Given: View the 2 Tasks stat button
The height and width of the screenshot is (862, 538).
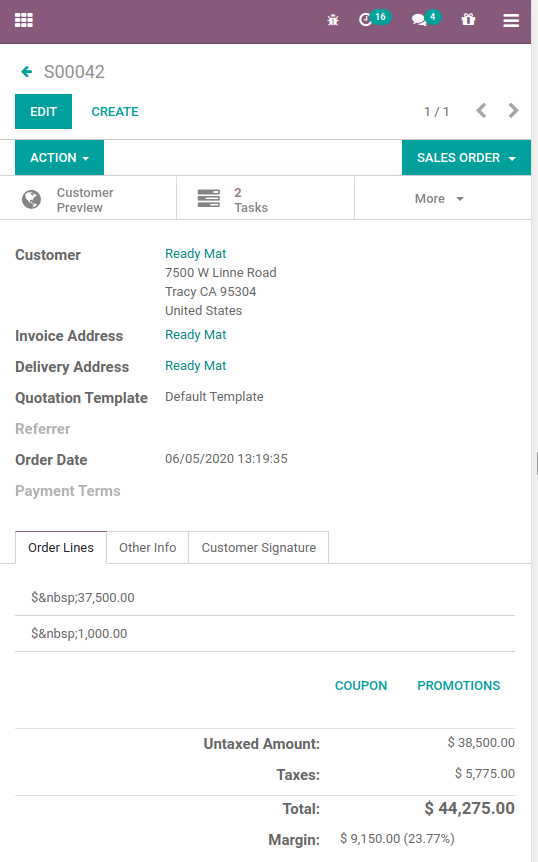Looking at the screenshot, I should click(265, 200).
